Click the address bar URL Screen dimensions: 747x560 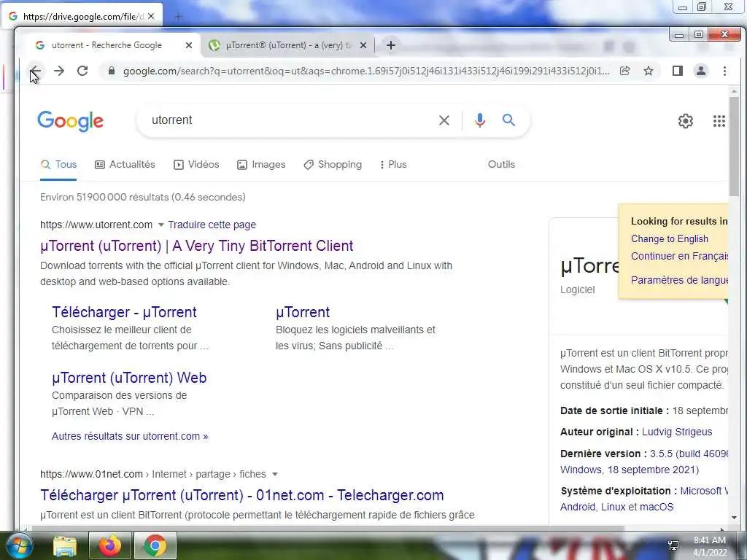click(x=366, y=71)
